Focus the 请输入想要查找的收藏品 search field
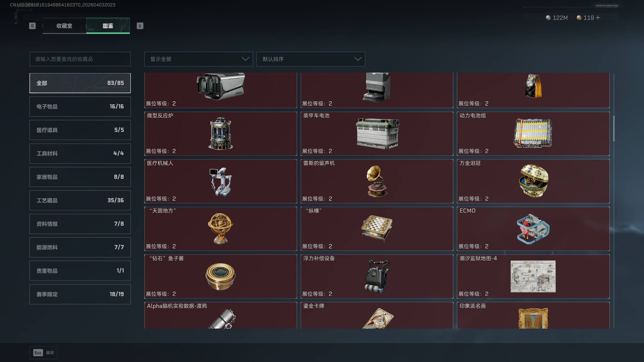This screenshot has width=644, height=362. pos(80,59)
